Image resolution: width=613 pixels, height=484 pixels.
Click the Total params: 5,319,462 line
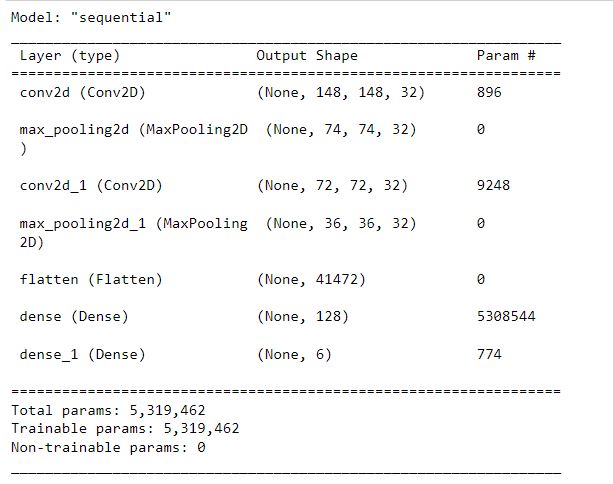108,410
